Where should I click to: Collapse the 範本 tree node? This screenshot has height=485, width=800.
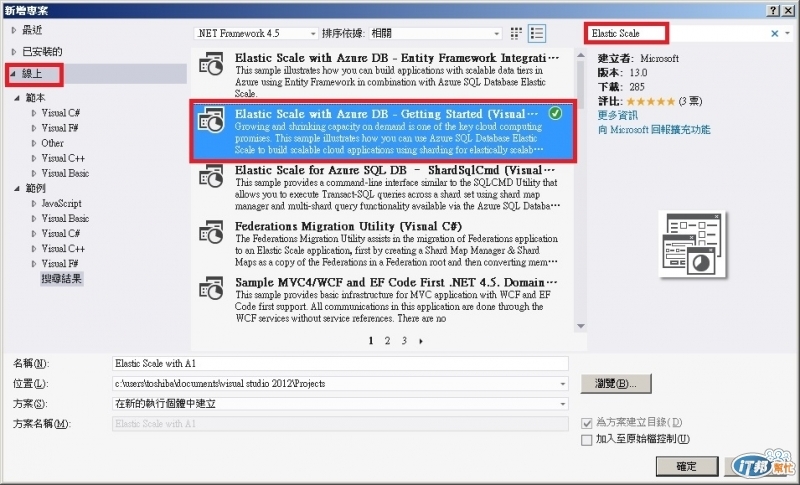coord(17,98)
